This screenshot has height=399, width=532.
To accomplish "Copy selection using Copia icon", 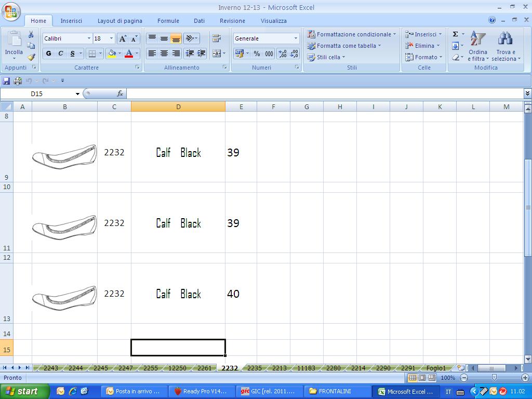I will 31,46.
